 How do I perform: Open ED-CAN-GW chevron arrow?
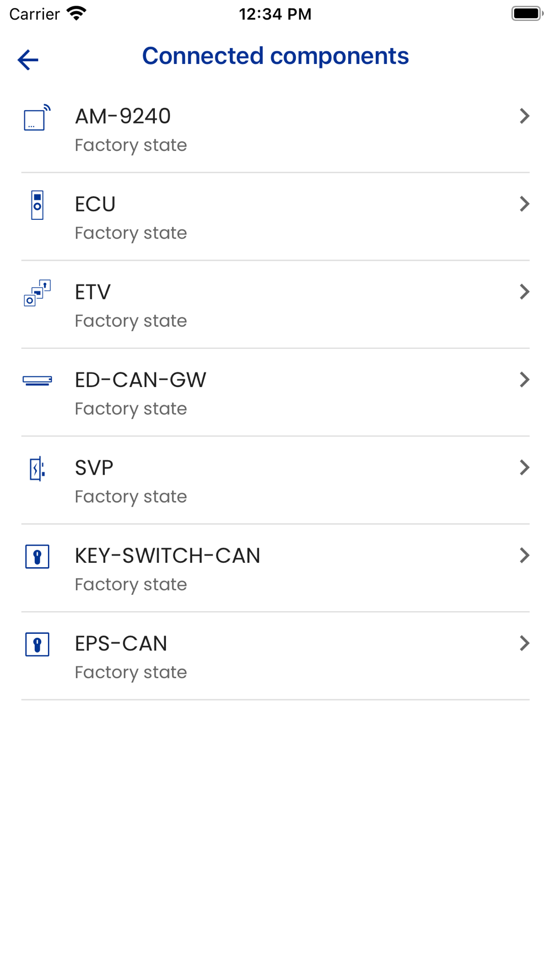[524, 380]
